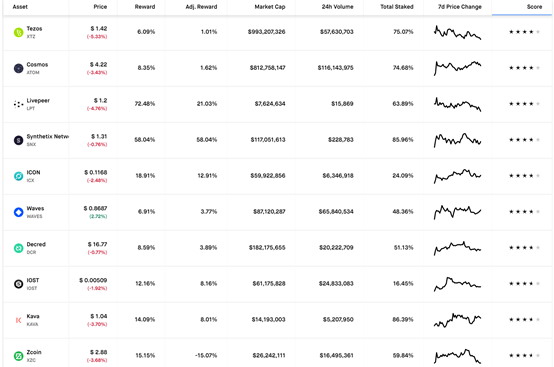Click the Waves blue diamond icon
The image size is (554, 367).
point(18,212)
